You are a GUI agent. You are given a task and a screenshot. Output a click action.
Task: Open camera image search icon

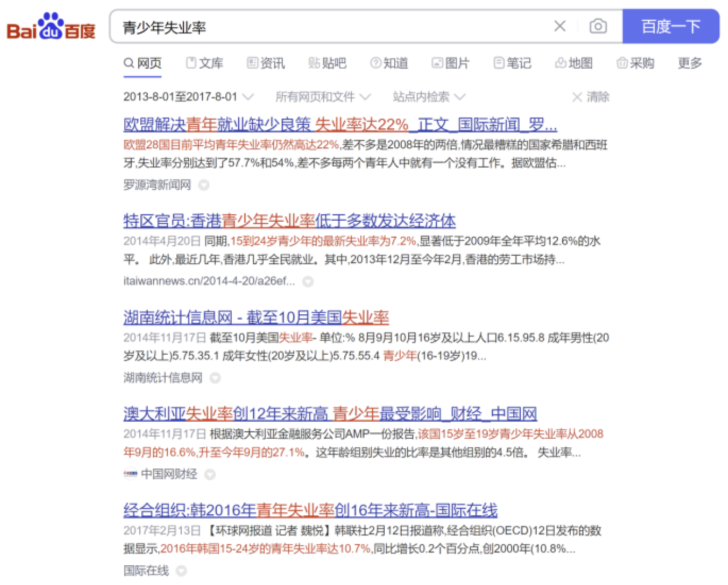point(598,26)
